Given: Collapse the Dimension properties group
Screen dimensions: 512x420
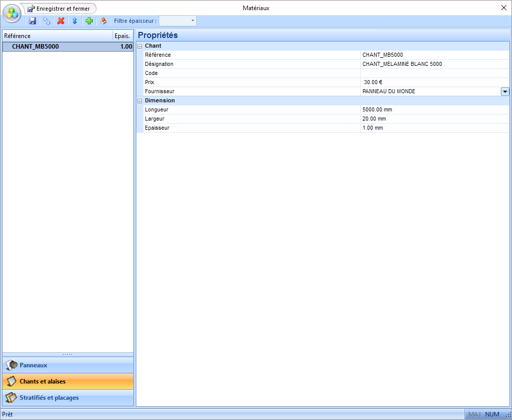Looking at the screenshot, I should pyautogui.click(x=140, y=101).
